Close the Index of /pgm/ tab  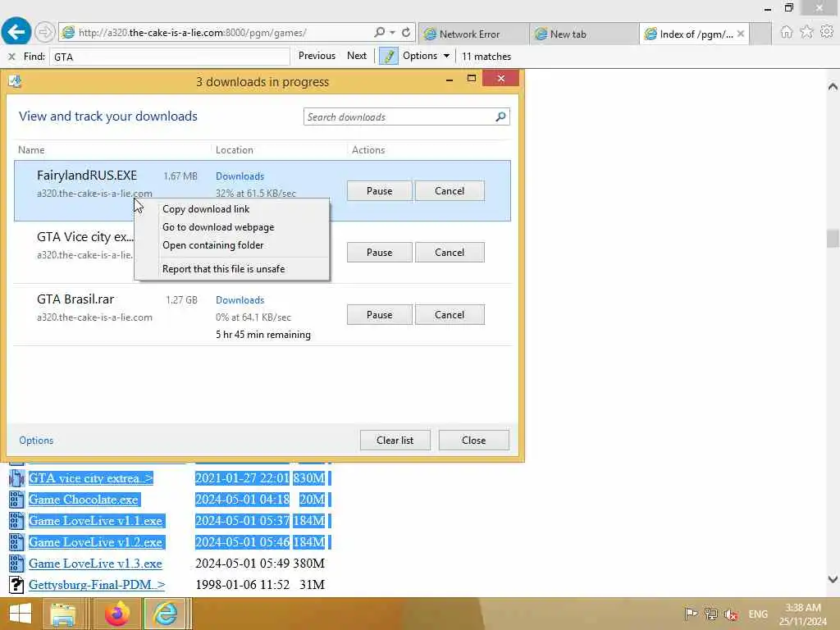[x=741, y=34]
